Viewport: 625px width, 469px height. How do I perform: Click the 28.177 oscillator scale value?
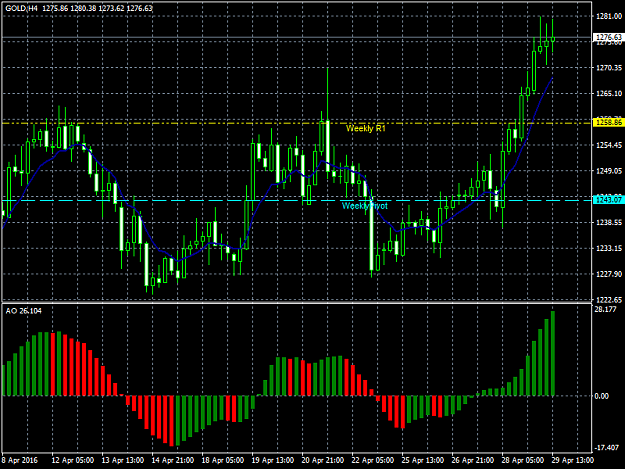605,309
